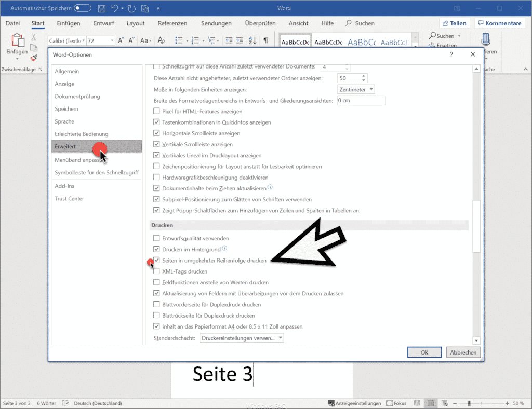Open the Suchen dropdown arrow in ribbon
The height and width of the screenshot is (409, 532).
[x=459, y=36]
